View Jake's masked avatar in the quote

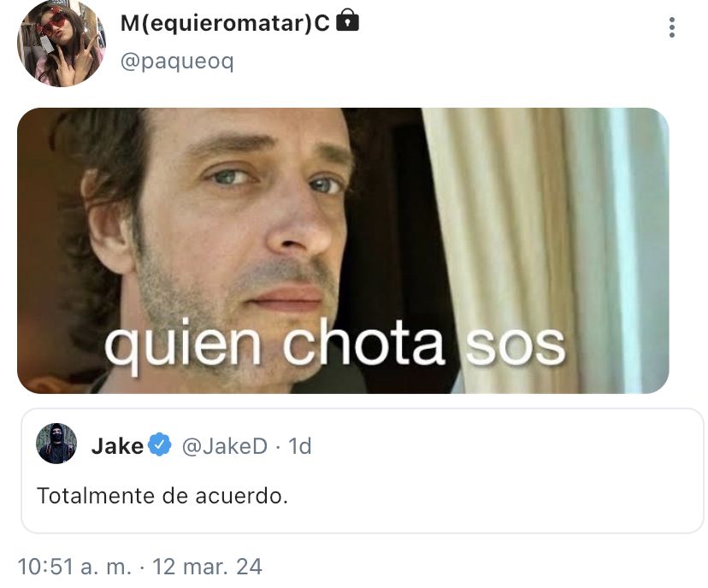click(x=56, y=444)
